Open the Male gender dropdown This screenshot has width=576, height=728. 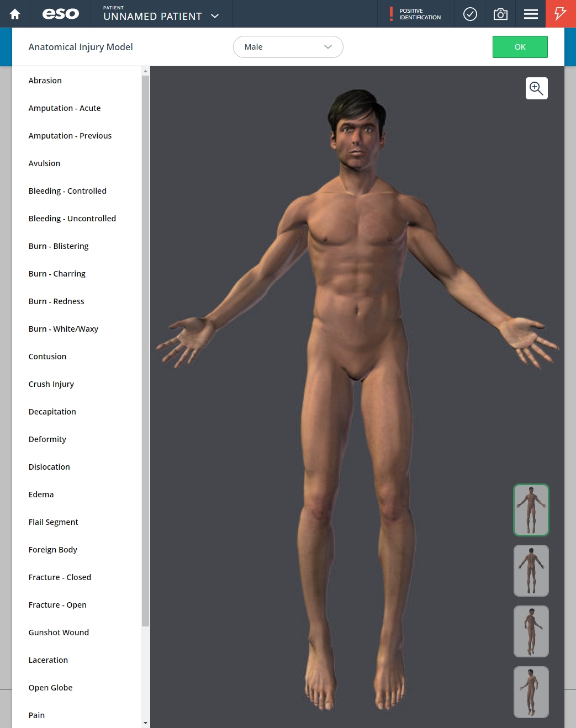(x=288, y=47)
